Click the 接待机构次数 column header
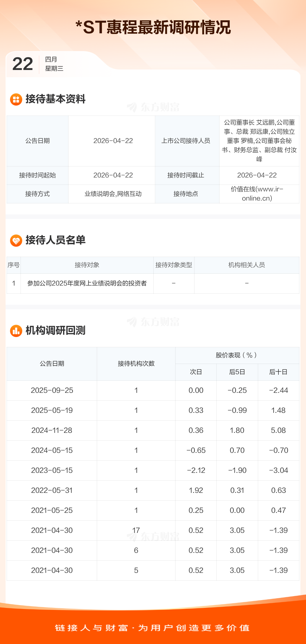This screenshot has height=644, width=306. tap(136, 364)
